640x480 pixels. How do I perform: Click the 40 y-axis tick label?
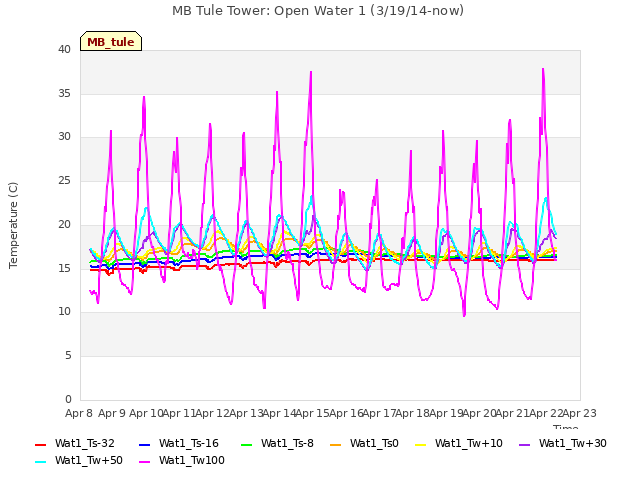64,50
